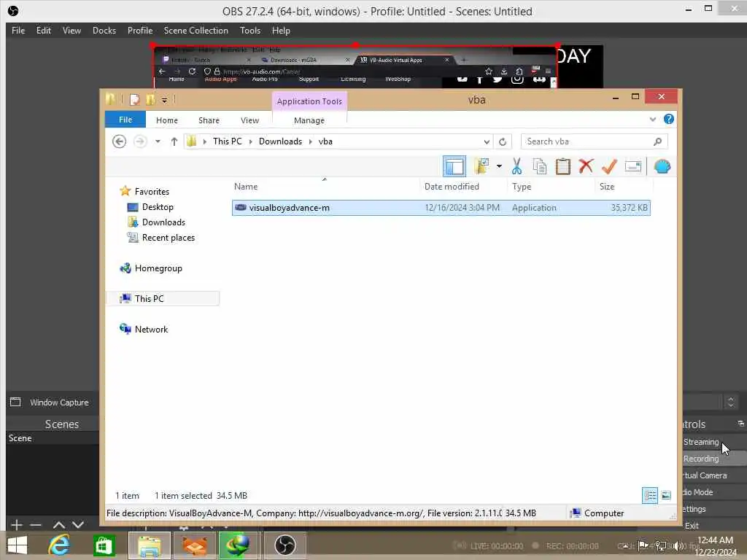Image resolution: width=747 pixels, height=560 pixels.
Task: Open the Home ribbon tab
Action: [x=167, y=120]
